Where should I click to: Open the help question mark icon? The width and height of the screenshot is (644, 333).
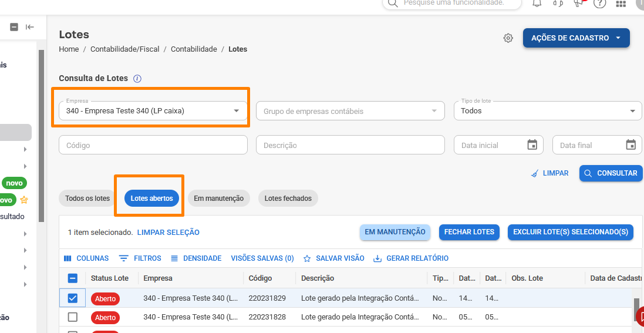(600, 4)
